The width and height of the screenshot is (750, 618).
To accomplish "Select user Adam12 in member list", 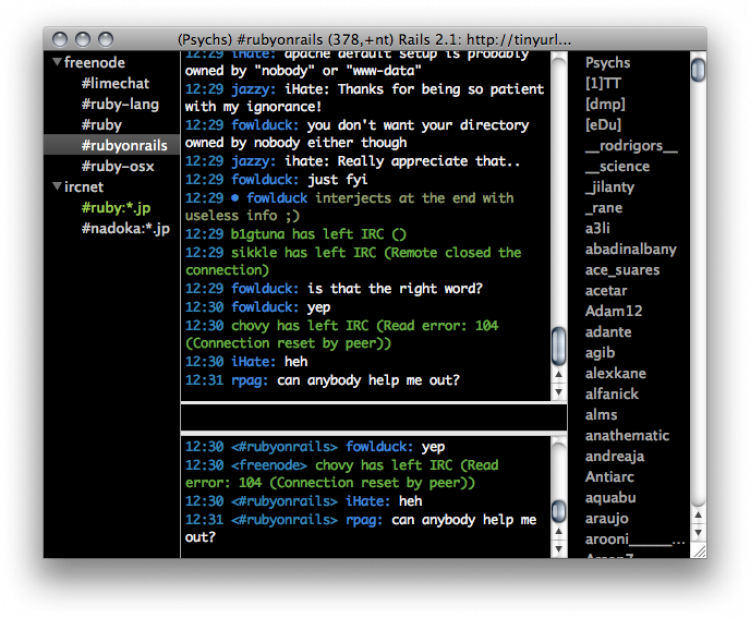I will pyautogui.click(x=614, y=311).
